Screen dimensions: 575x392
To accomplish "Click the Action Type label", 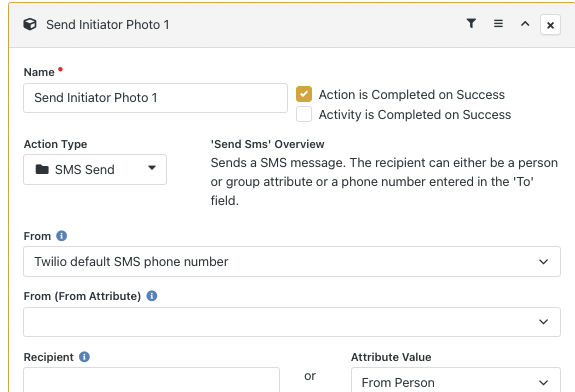I will tap(55, 144).
